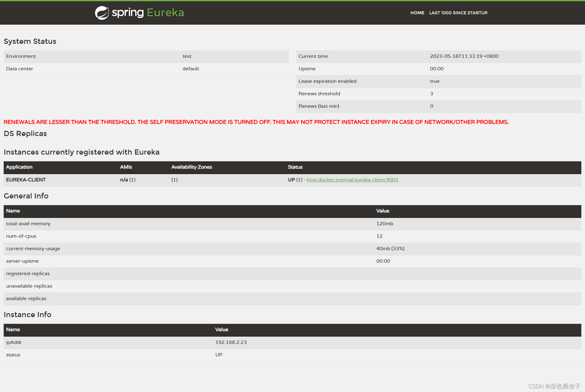Click the DS Replicas heading
The height and width of the screenshot is (392, 585).
25,134
